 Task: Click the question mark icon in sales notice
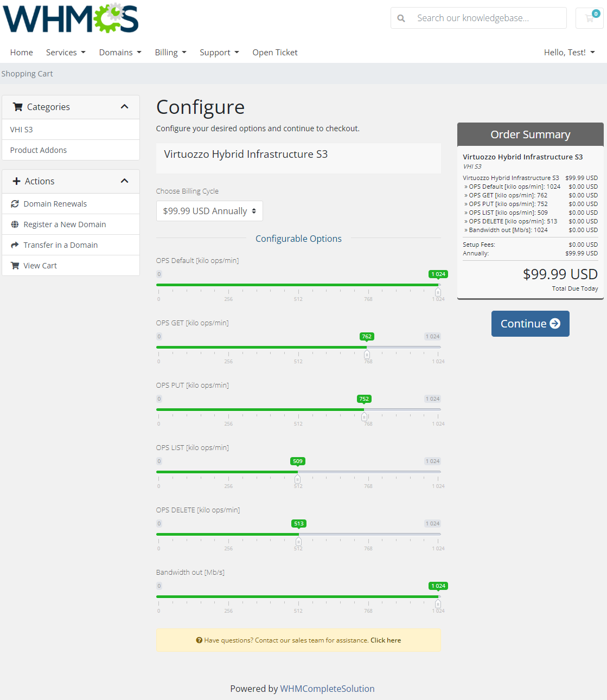click(x=199, y=640)
